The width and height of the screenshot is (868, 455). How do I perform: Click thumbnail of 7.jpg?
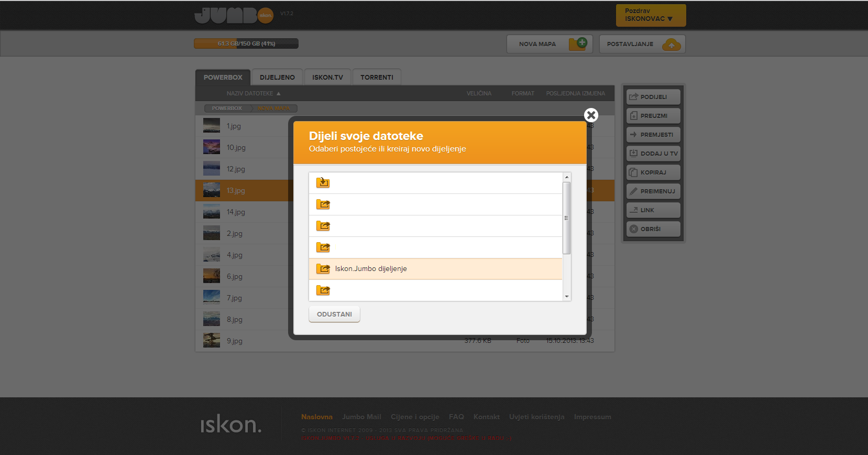pyautogui.click(x=212, y=297)
